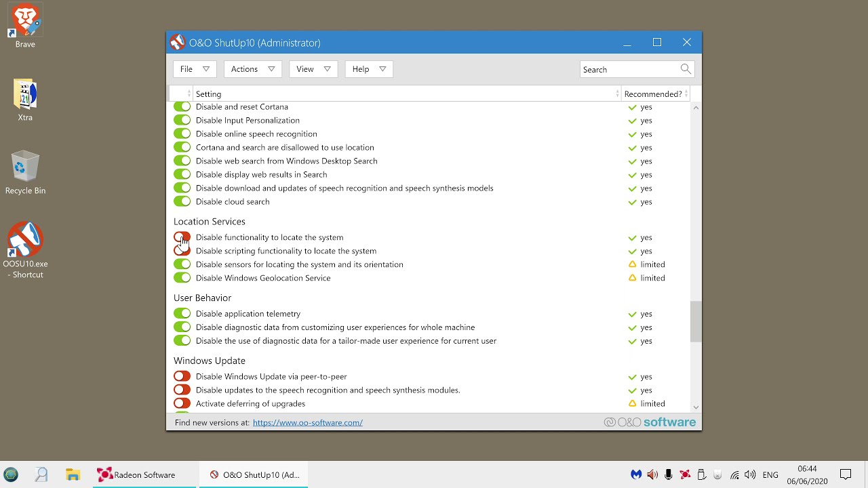Toggle Disable online speech recognition
This screenshot has width=868, height=488.
click(182, 134)
